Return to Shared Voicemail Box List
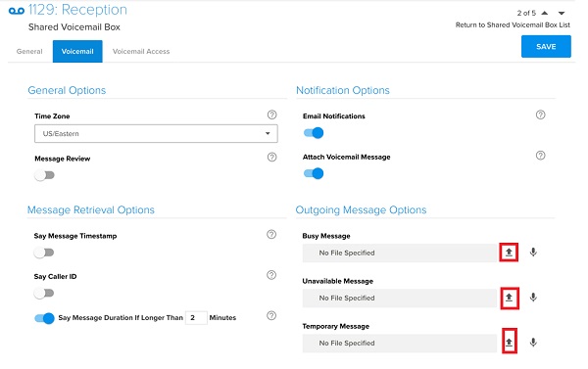The width and height of the screenshot is (588, 369). (x=513, y=25)
